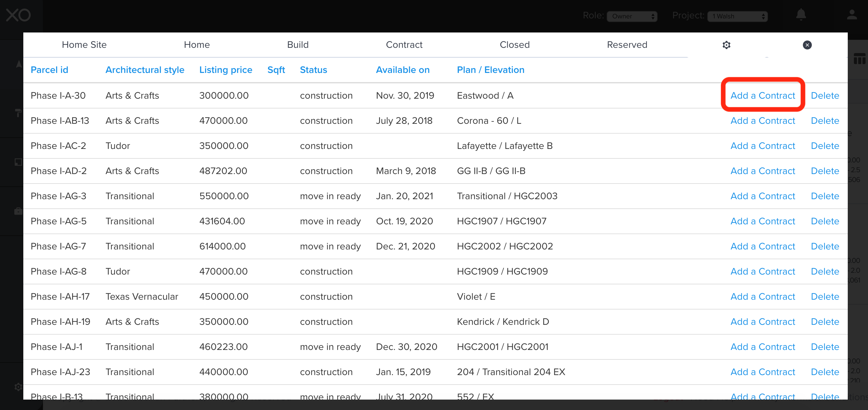Expand the Project dropdown
The height and width of the screenshot is (410, 868).
pos(737,16)
